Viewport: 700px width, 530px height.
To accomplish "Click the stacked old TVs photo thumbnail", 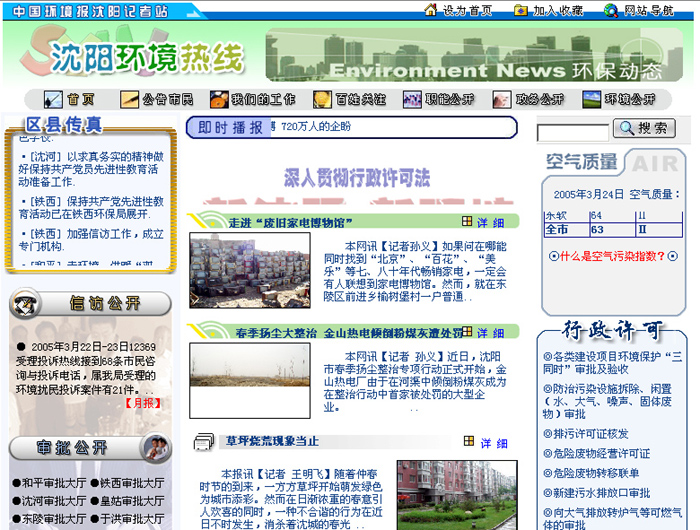I will [x=250, y=270].
